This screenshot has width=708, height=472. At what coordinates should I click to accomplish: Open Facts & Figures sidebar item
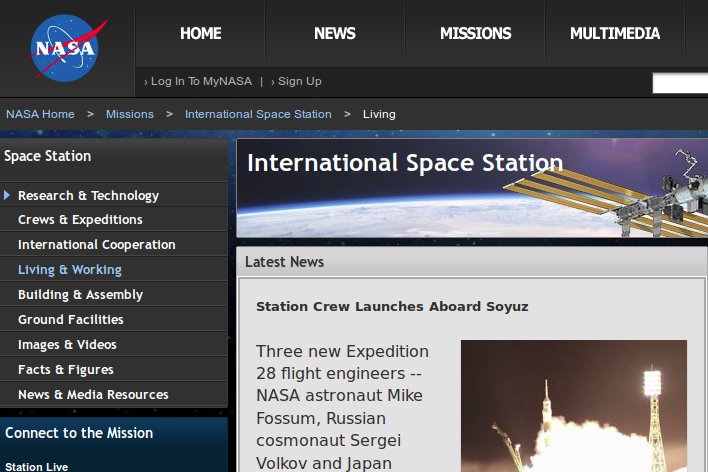(114, 369)
